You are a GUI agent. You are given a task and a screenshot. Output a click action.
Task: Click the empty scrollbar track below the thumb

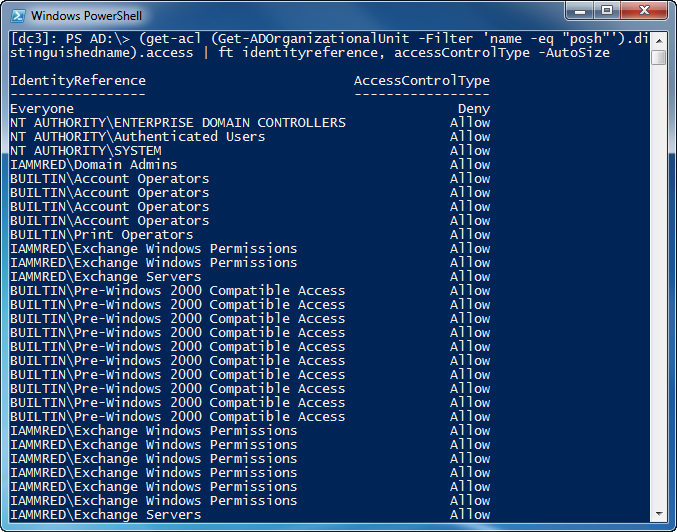click(x=658, y=300)
